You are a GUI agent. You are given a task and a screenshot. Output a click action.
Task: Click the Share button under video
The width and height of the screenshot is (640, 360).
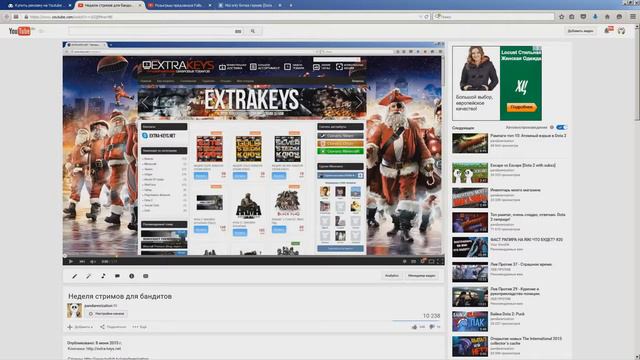point(113,327)
